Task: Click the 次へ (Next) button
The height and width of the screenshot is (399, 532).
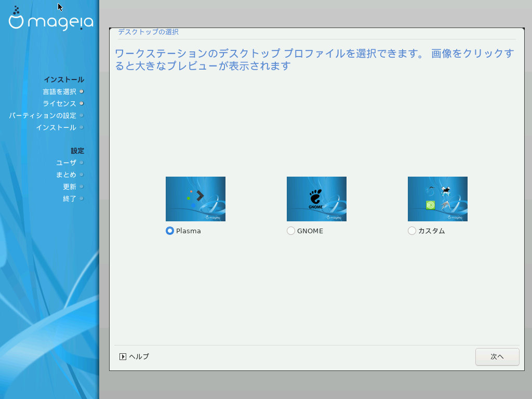Action: (x=497, y=356)
